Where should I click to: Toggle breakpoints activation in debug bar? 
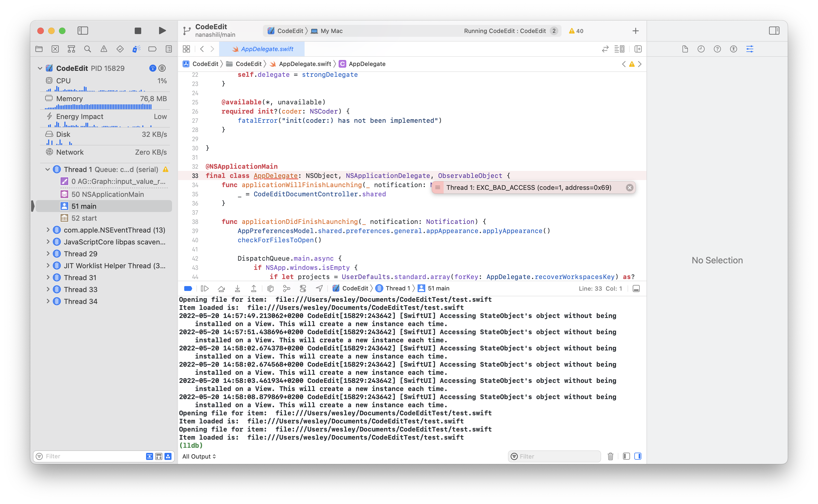(188, 288)
